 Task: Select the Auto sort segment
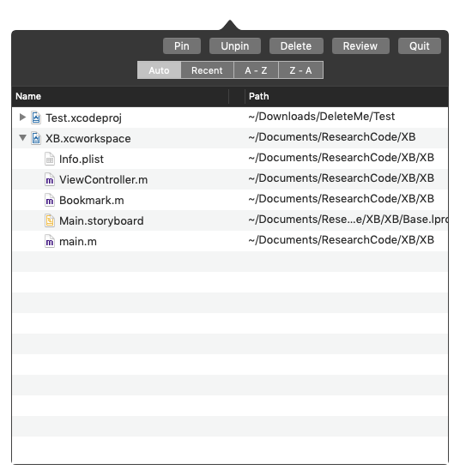159,70
